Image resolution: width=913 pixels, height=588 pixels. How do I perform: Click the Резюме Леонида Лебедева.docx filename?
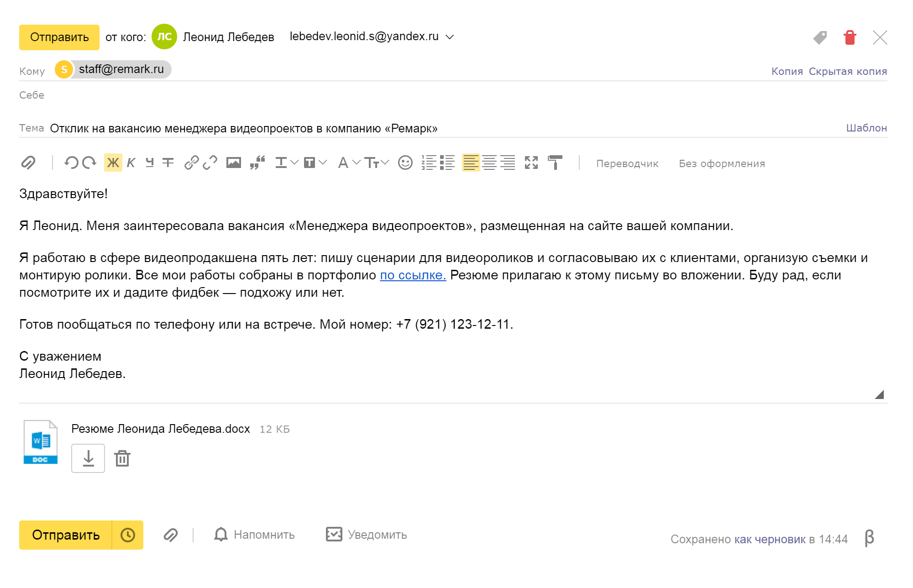(x=161, y=429)
